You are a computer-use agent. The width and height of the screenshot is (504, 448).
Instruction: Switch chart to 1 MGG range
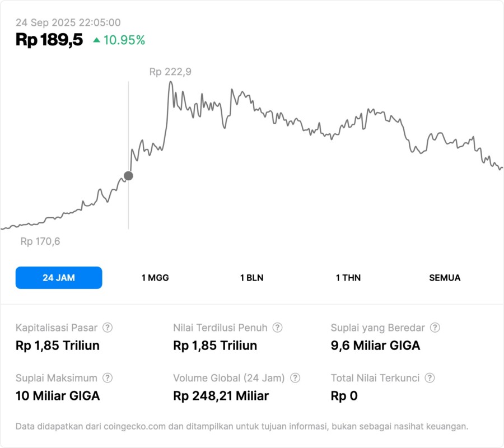tap(155, 278)
